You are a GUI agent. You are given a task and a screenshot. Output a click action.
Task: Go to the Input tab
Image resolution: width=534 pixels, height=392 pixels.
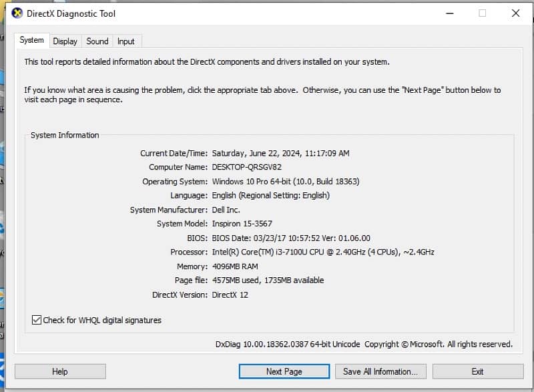(126, 41)
